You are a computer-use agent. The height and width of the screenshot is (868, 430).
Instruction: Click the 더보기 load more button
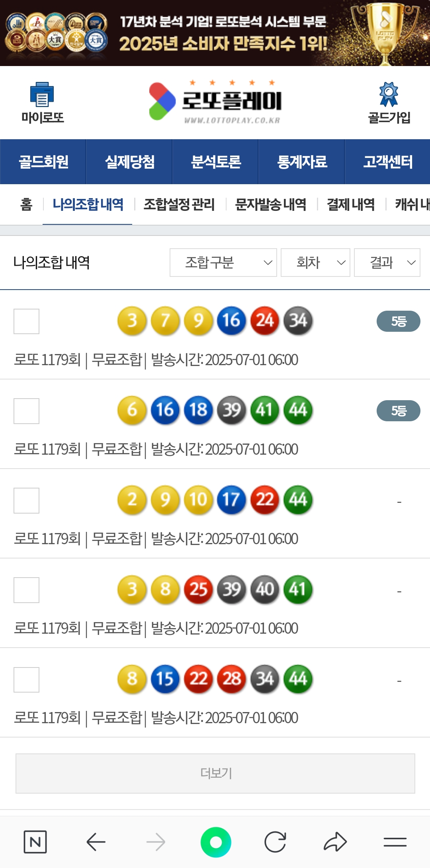point(215,773)
